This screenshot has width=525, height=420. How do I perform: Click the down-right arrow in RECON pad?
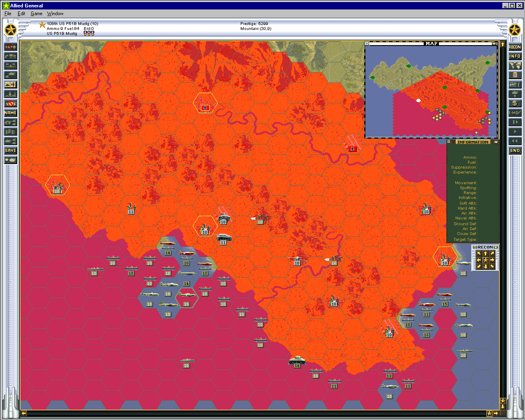tap(492, 267)
